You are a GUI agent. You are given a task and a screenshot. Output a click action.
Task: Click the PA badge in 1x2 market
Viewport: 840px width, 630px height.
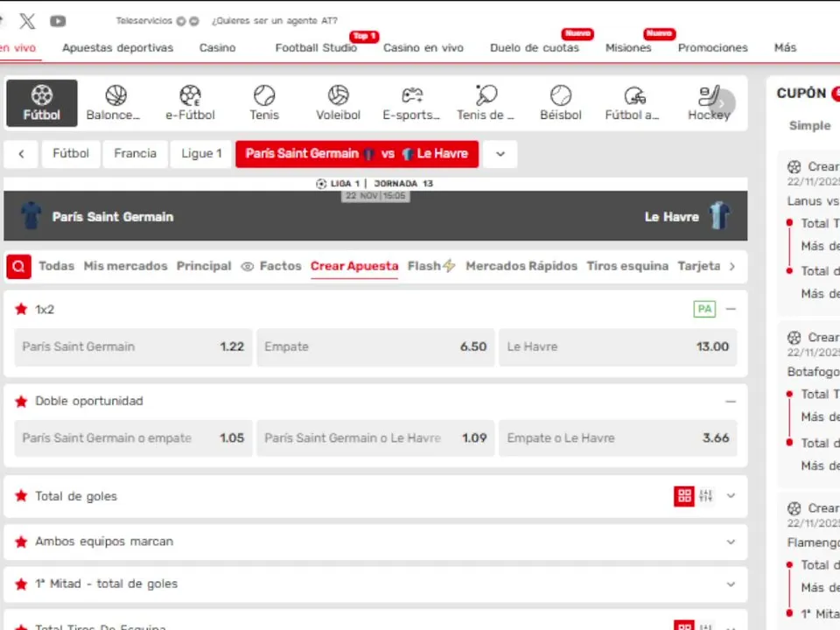704,309
